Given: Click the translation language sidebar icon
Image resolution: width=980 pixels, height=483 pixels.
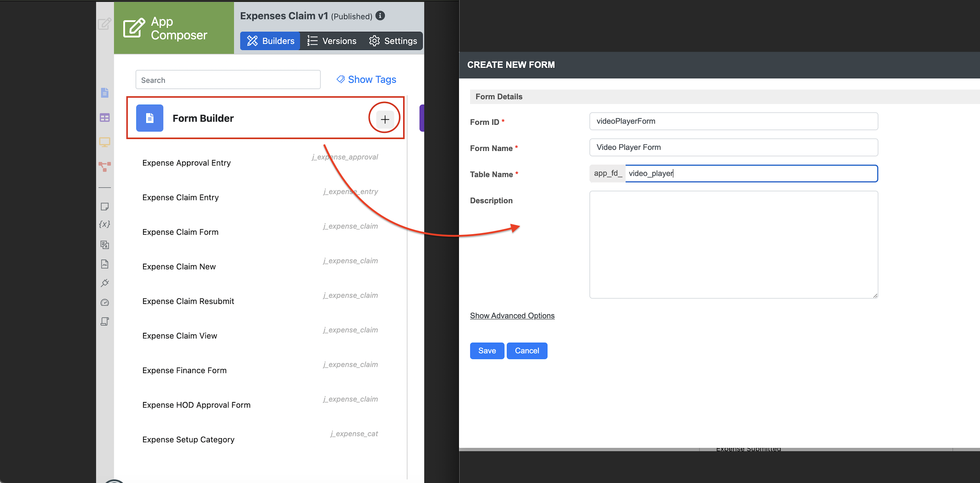Looking at the screenshot, I should (105, 244).
